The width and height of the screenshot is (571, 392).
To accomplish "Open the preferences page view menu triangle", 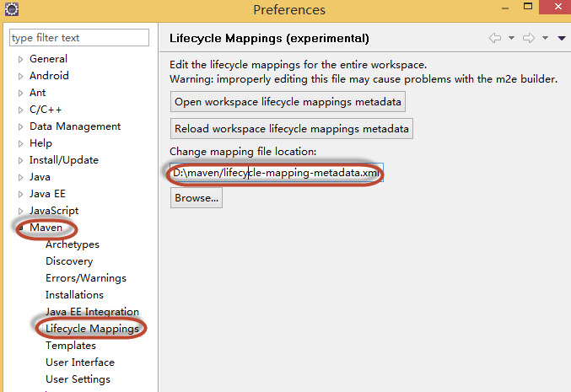I will click(x=562, y=38).
